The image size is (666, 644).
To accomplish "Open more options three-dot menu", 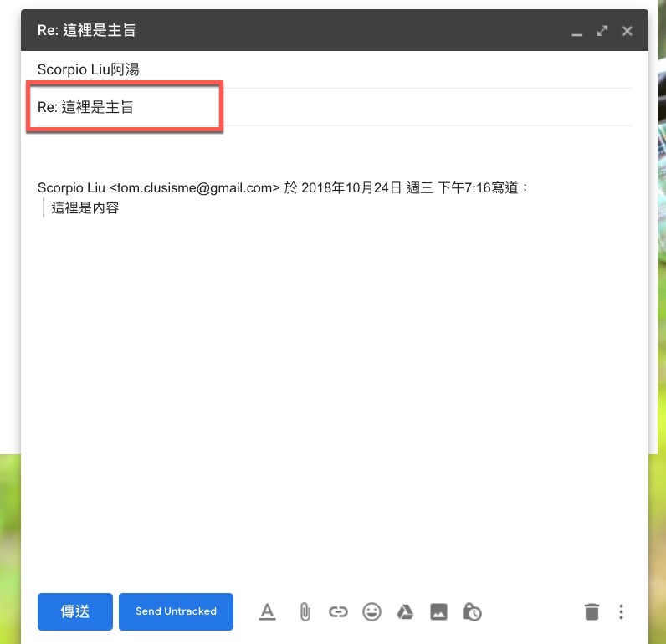I will pos(621,611).
